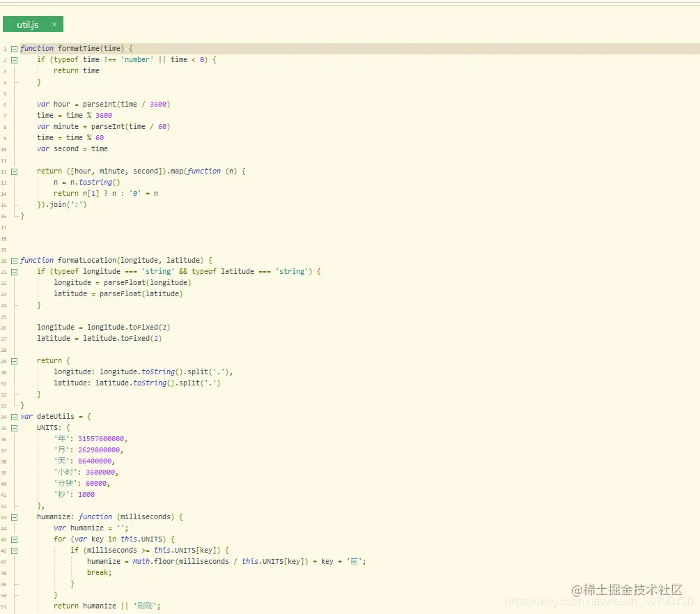The width and height of the screenshot is (700, 614).
Task: Click the line 'longitude = parseFloat(longitude)'
Action: coord(123,283)
